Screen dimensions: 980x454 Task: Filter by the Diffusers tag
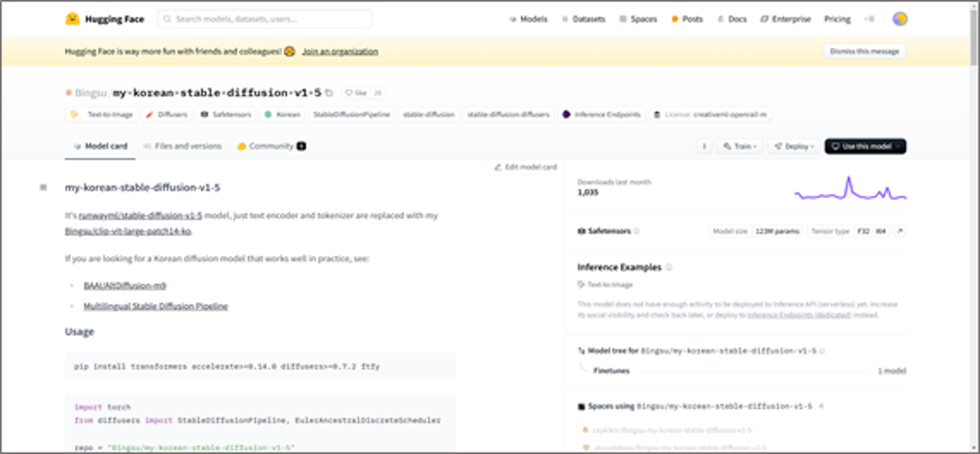pyautogui.click(x=166, y=115)
